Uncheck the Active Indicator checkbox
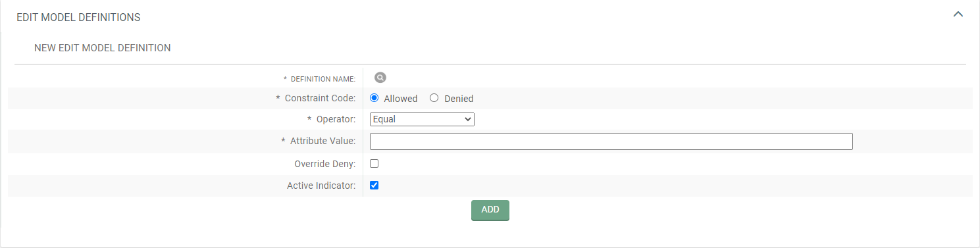980x248 pixels. [374, 186]
